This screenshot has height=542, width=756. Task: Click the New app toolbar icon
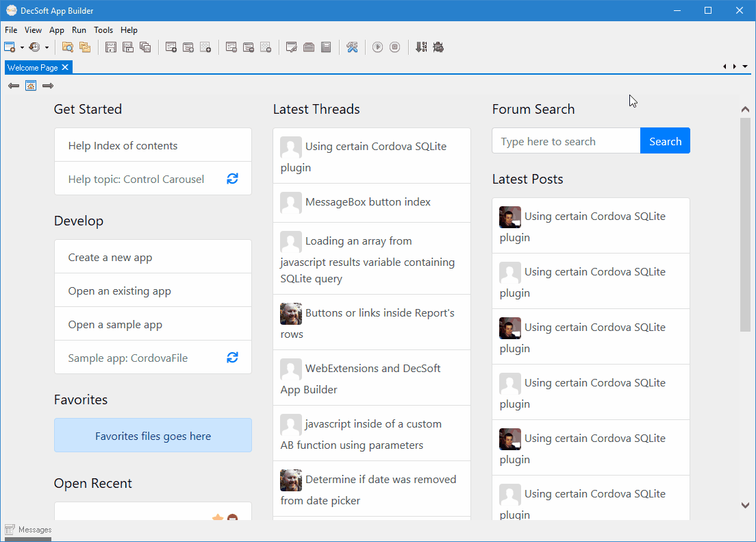[9, 47]
